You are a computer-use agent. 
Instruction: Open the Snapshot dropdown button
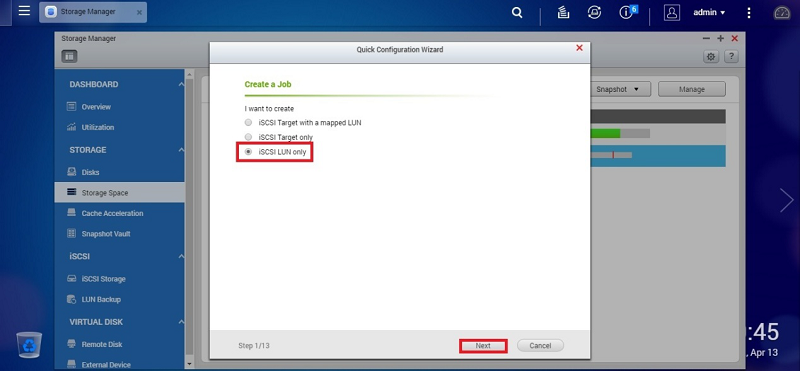[x=620, y=89]
